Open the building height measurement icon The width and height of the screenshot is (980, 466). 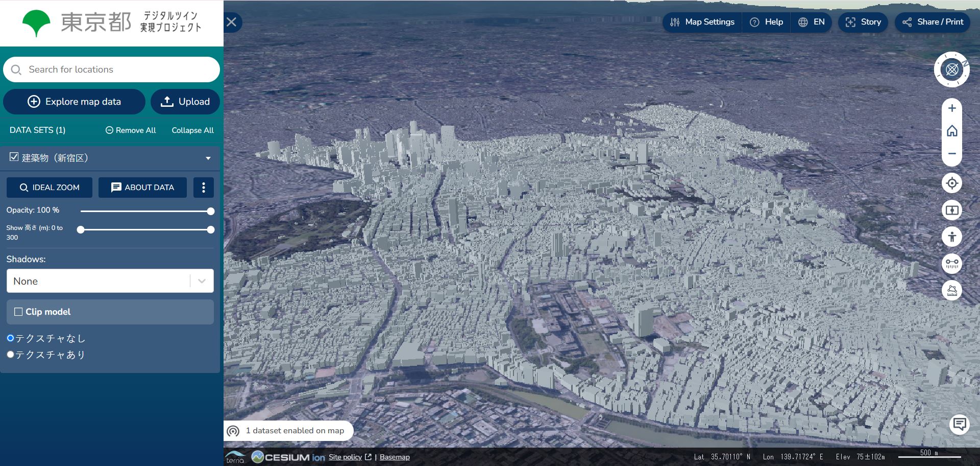click(x=952, y=290)
